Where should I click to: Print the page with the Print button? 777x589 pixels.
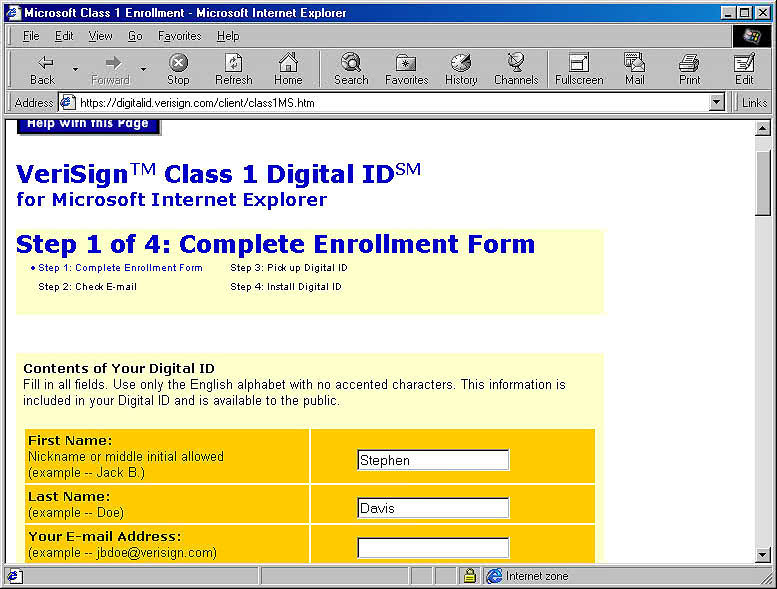point(689,69)
